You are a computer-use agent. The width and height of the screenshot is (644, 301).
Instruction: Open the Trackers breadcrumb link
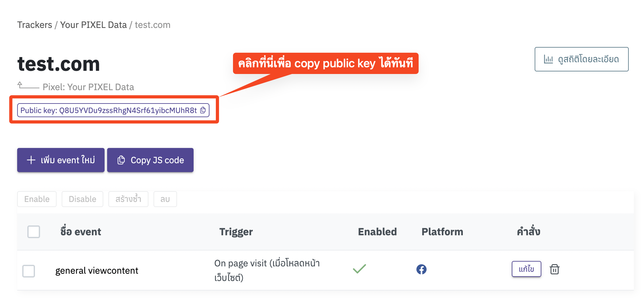point(35,25)
